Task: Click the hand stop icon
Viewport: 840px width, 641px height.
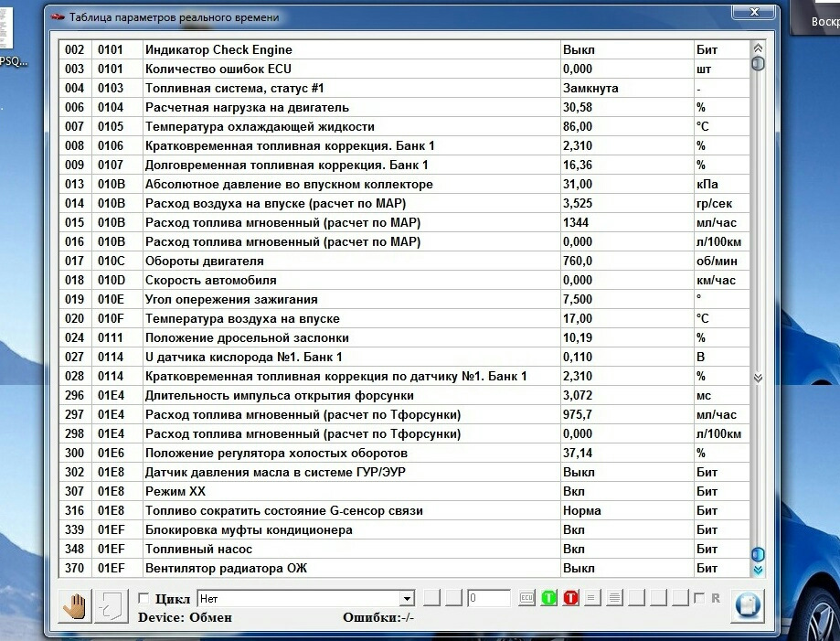Action: pyautogui.click(x=74, y=606)
